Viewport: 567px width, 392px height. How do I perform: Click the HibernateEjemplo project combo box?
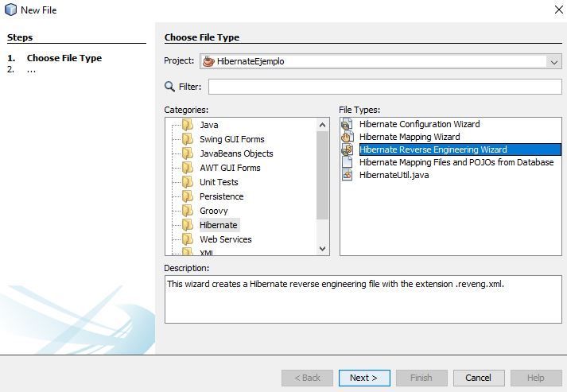[381, 61]
